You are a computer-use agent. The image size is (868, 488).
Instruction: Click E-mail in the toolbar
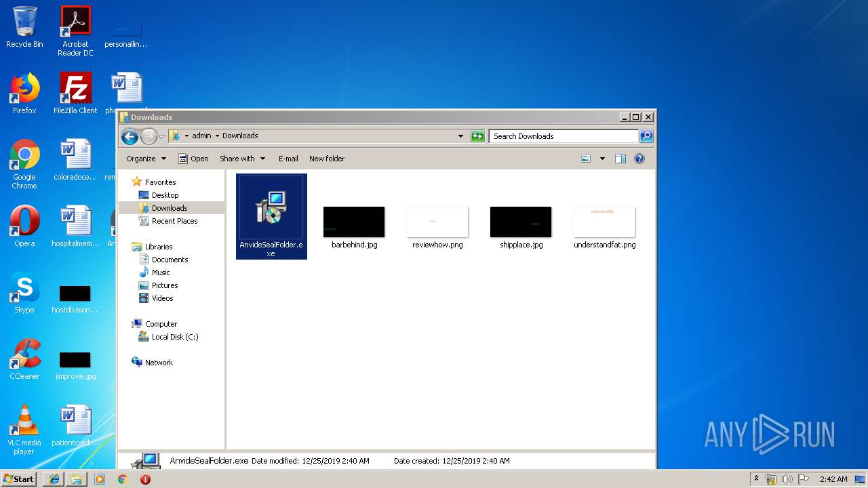pyautogui.click(x=288, y=159)
